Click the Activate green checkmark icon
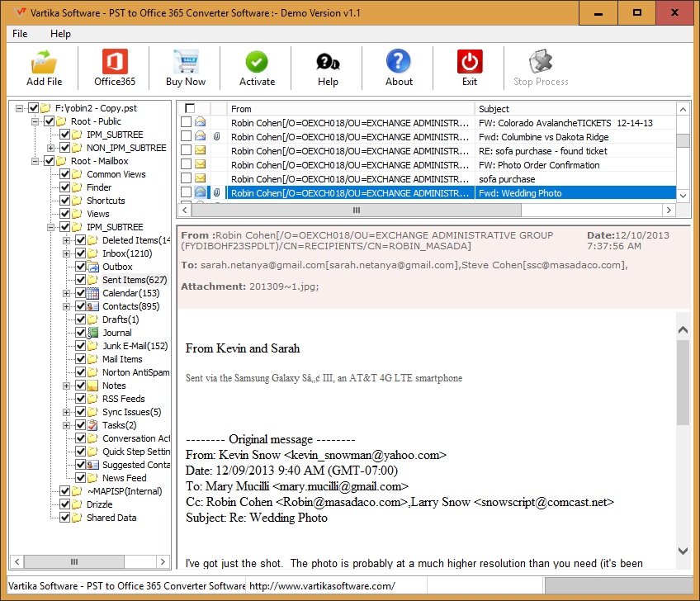This screenshot has height=601, width=700. pos(257,62)
